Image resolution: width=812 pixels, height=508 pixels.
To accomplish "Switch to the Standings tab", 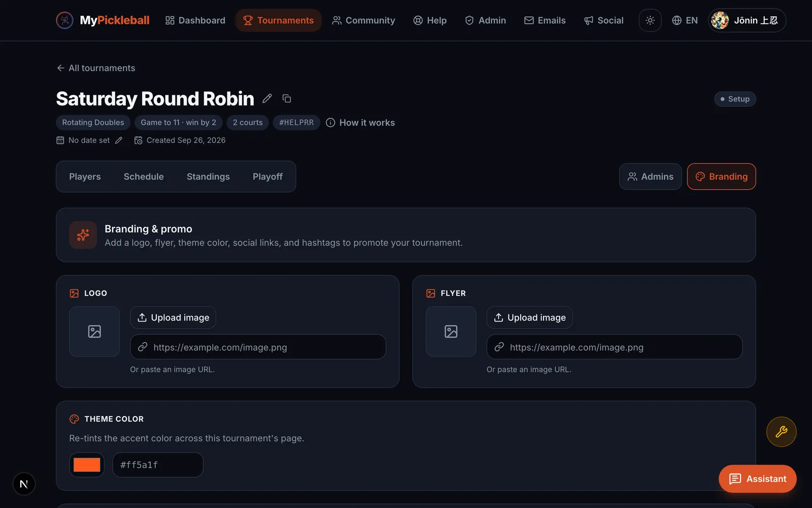I will 208,176.
